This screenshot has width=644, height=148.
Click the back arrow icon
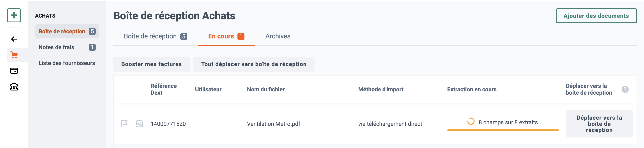point(14,39)
